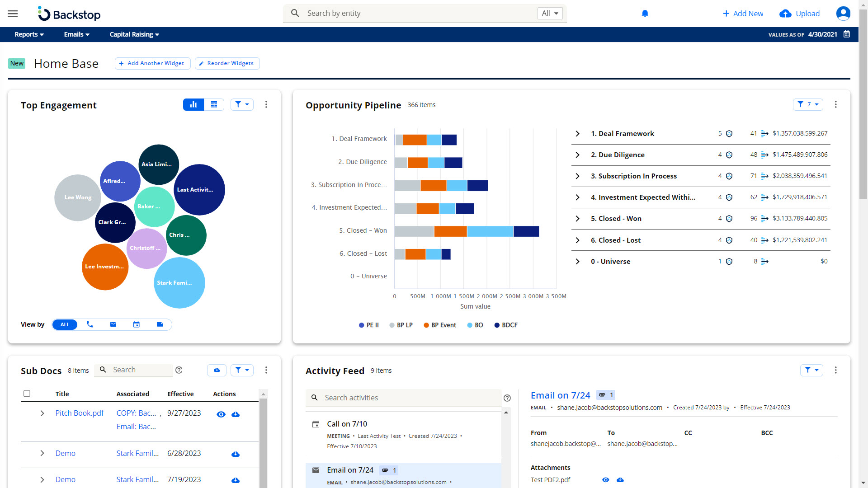Switch to table view in Top Engagement

click(x=213, y=104)
